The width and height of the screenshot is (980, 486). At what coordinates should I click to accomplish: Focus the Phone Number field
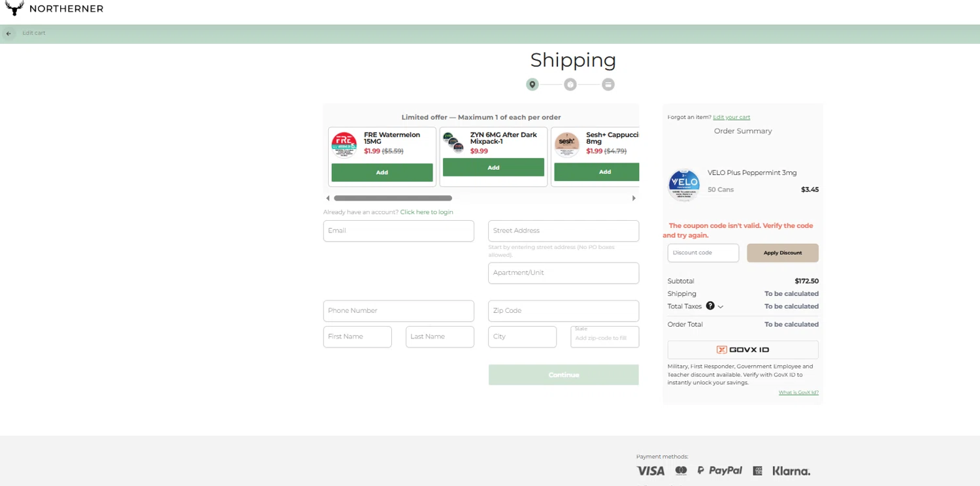tap(399, 311)
